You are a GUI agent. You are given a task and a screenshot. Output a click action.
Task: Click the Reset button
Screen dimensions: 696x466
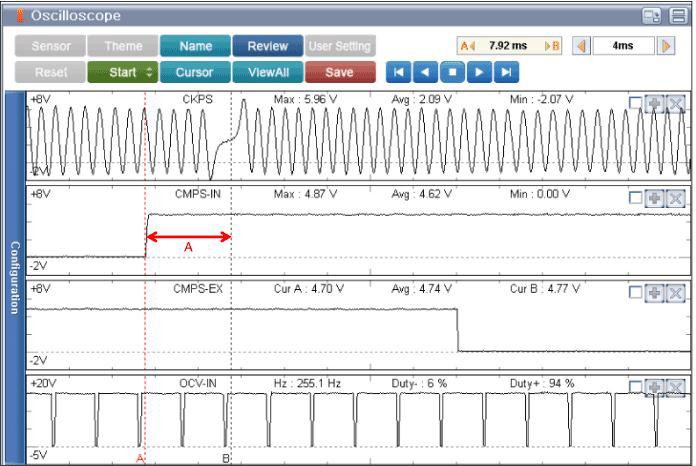(50, 72)
